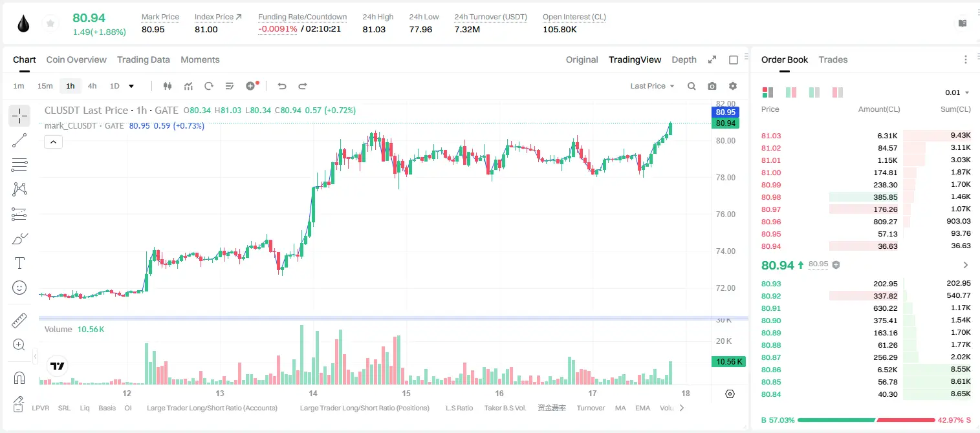Open the emoji sticker tool
The width and height of the screenshot is (980, 433).
point(19,288)
